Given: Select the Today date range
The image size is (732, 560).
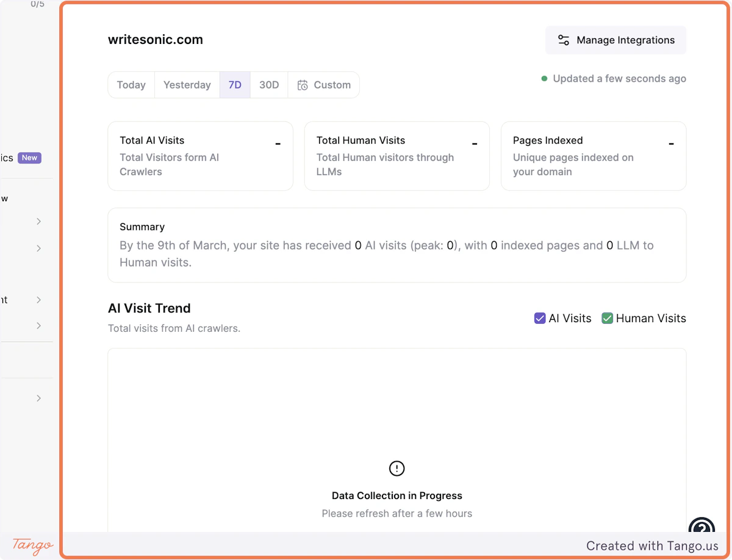Looking at the screenshot, I should click(x=131, y=85).
